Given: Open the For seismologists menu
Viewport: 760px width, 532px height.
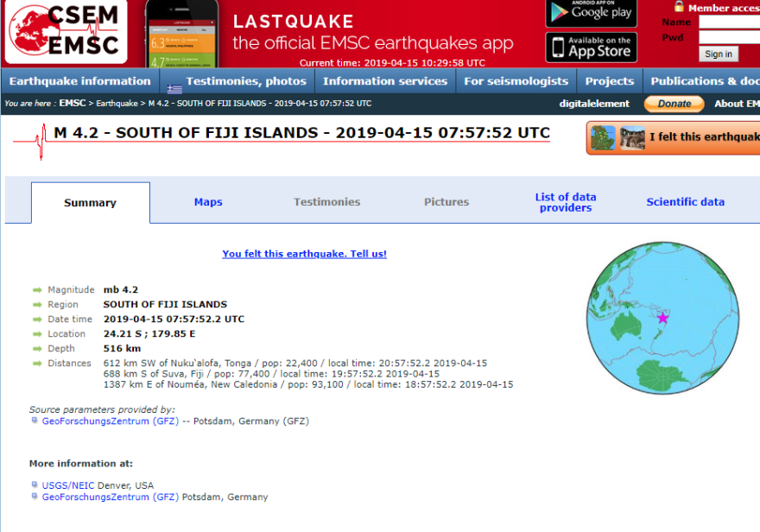Looking at the screenshot, I should tap(516, 81).
